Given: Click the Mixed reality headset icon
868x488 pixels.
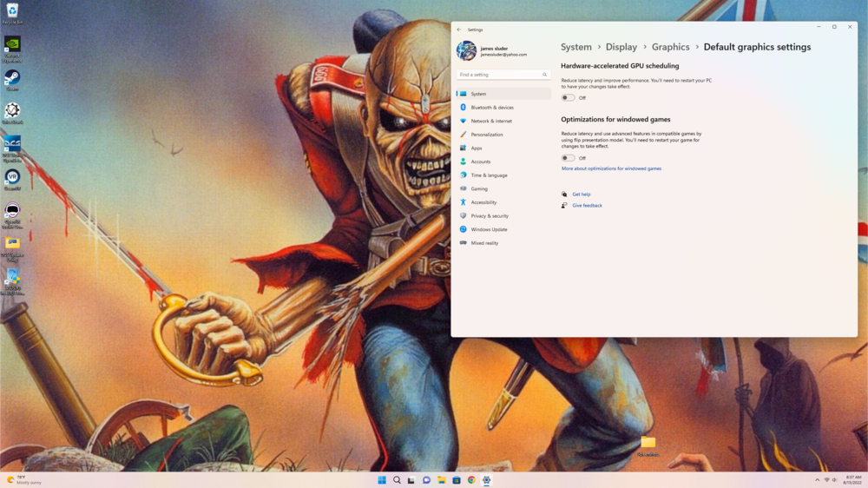Looking at the screenshot, I should click(x=464, y=242).
